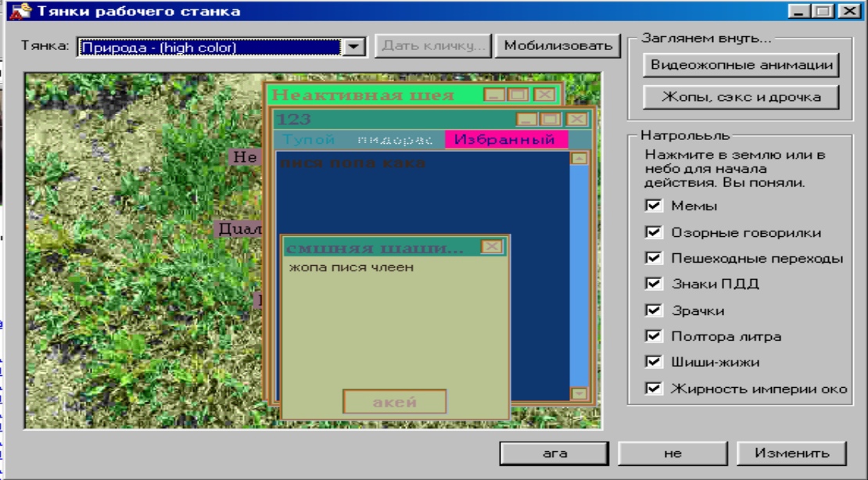
Task: Select the Избранный menu item in preview
Action: coord(505,139)
